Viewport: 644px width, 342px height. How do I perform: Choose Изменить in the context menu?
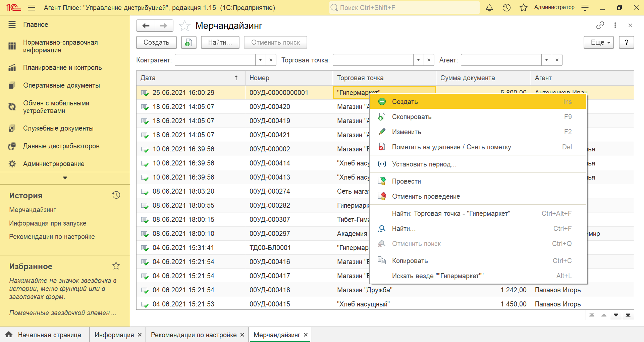tap(478, 132)
